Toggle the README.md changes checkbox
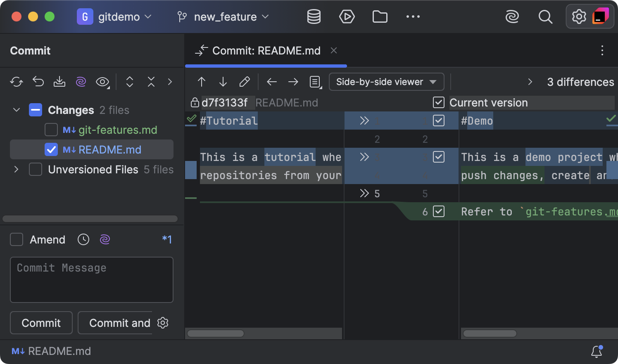618x364 pixels. coord(51,149)
